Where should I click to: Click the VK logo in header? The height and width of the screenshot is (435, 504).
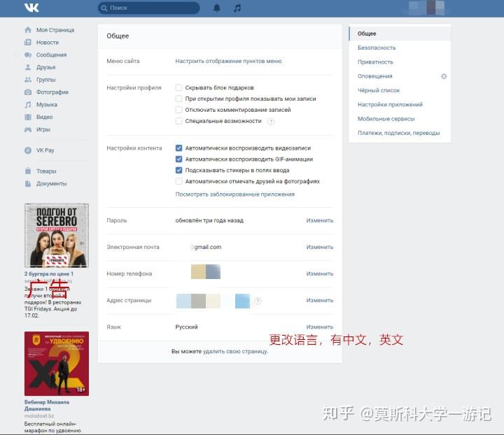tap(31, 8)
